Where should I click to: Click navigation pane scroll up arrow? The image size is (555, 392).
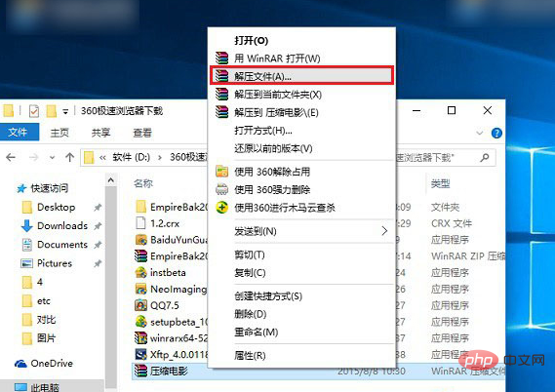(111, 180)
